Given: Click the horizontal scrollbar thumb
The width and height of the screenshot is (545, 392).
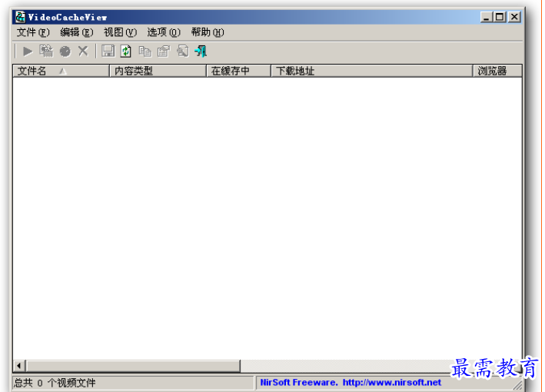Looking at the screenshot, I should pyautogui.click(x=133, y=366).
